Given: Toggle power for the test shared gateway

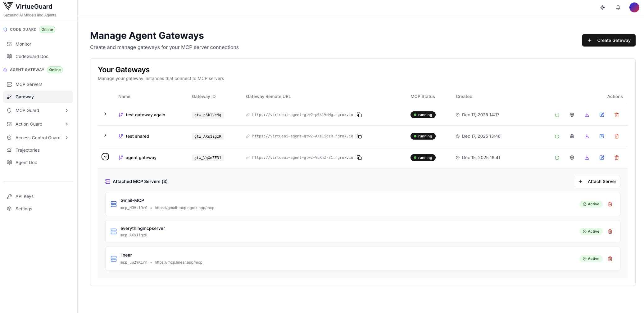Looking at the screenshot, I should click(x=557, y=136).
